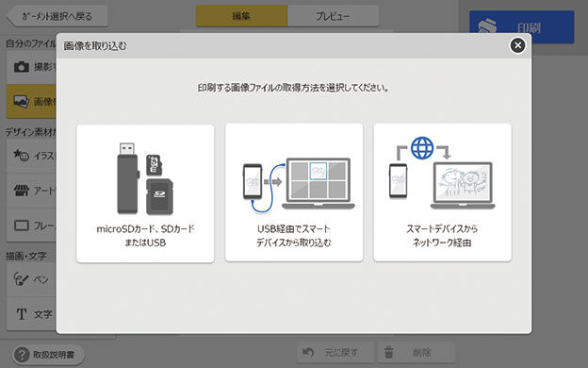Viewport: 588px width, 368px height.
Task: Switch to the 編集 tab
Action: point(241,16)
